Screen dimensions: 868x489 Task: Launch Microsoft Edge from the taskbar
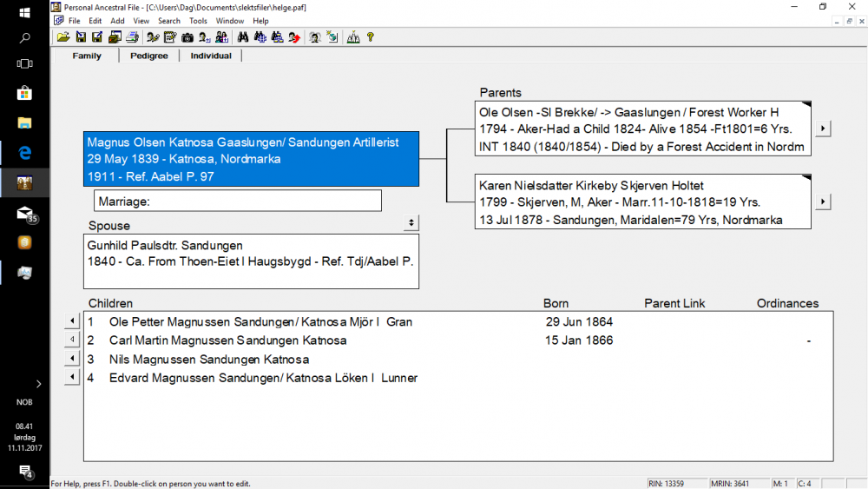(24, 153)
